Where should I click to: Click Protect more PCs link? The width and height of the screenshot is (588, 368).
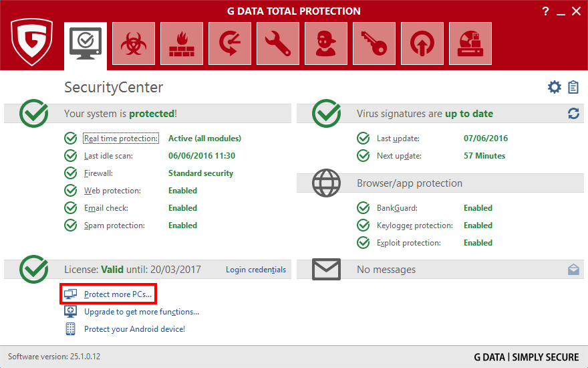click(118, 294)
